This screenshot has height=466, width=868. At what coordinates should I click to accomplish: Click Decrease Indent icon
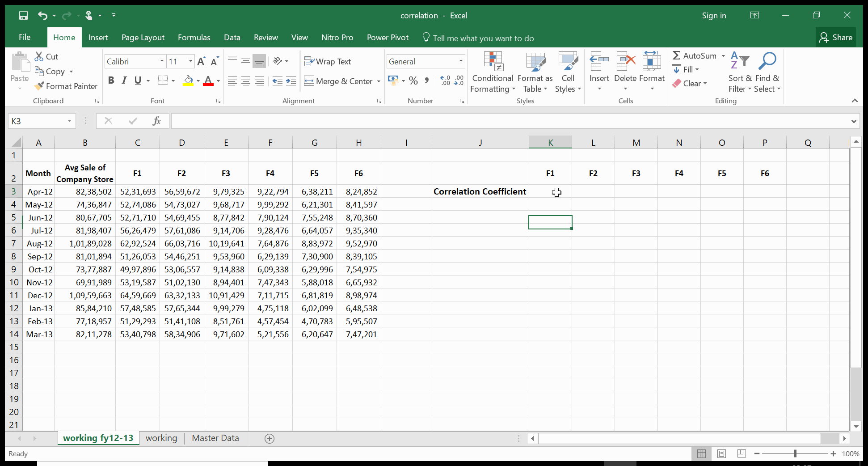pos(278,81)
